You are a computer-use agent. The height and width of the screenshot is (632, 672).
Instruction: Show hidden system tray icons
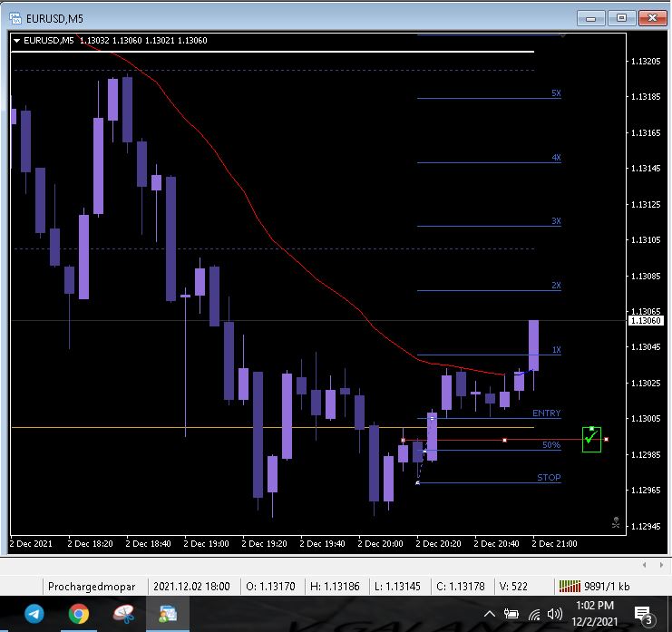pos(490,614)
